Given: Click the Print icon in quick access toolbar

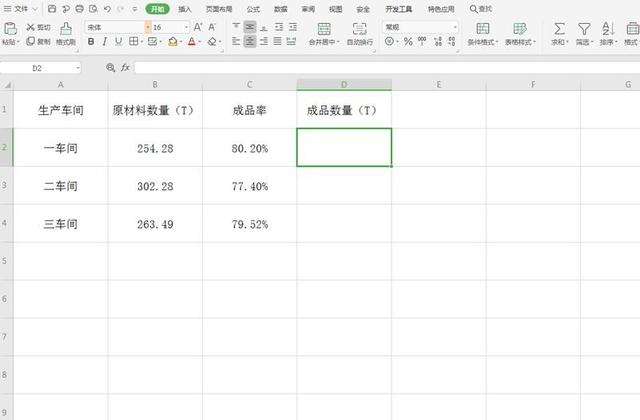Looking at the screenshot, I should 80,9.
